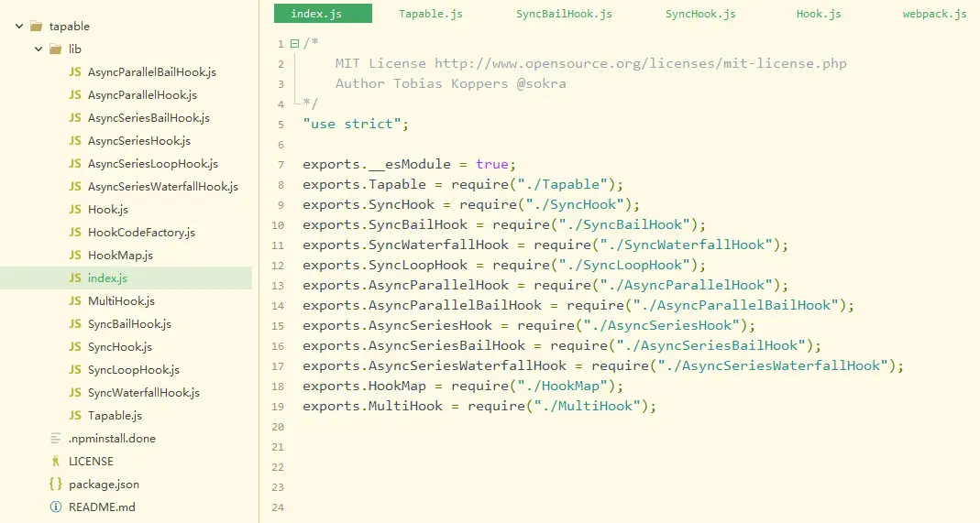Viewport: 980px width, 523px height.
Task: Click the license icon beside LICENSE
Action: click(56, 462)
